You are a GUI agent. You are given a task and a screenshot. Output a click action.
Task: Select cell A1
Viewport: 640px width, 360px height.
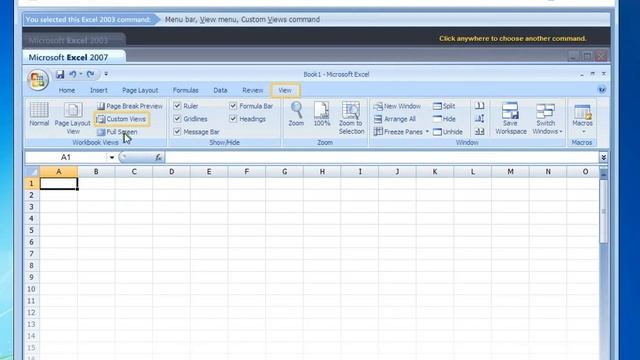(59, 184)
